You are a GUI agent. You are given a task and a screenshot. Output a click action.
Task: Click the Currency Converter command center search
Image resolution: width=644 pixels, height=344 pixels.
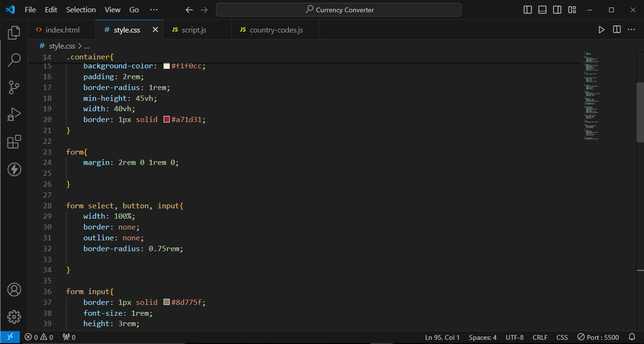(x=339, y=9)
